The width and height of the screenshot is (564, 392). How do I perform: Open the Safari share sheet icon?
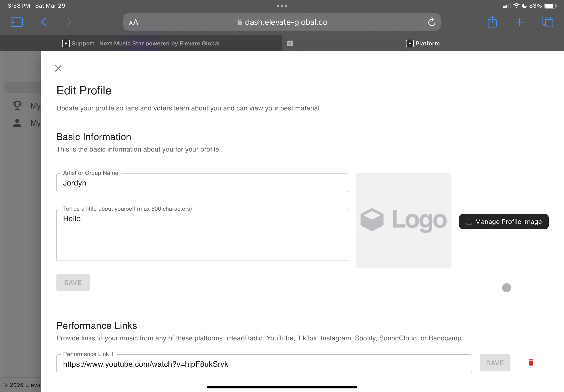pos(492,22)
